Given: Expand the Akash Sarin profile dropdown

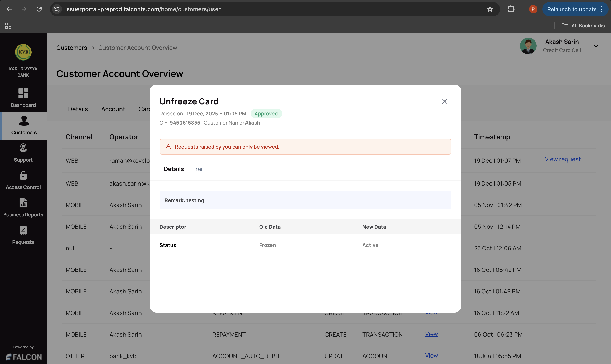Looking at the screenshot, I should tap(596, 46).
